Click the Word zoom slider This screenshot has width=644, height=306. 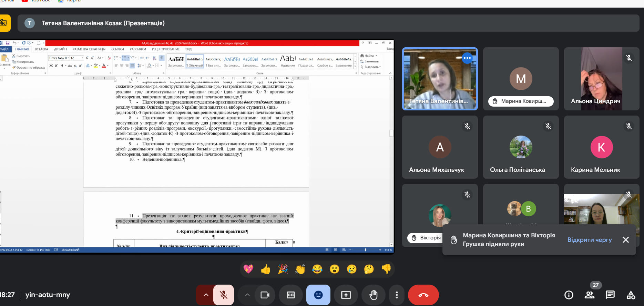point(365,250)
